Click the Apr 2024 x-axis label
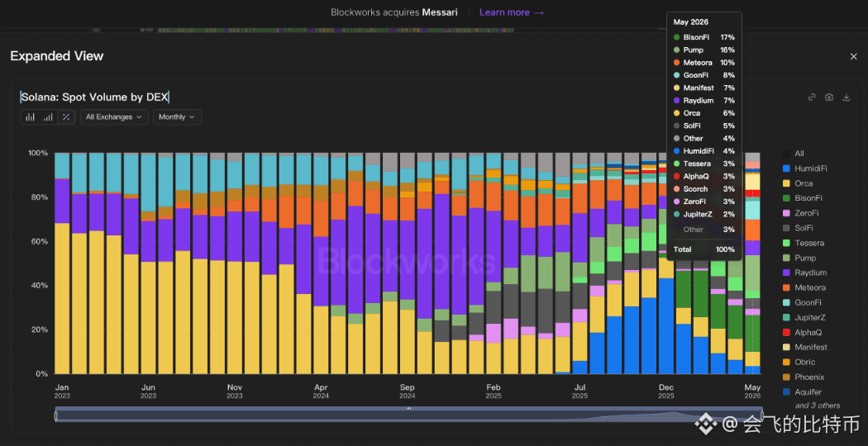This screenshot has height=446, width=868. click(x=321, y=391)
